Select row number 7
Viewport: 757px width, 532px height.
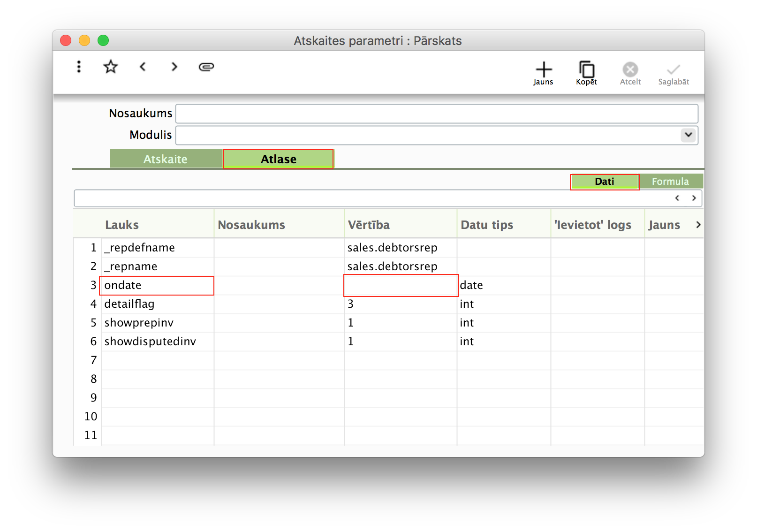(x=93, y=360)
